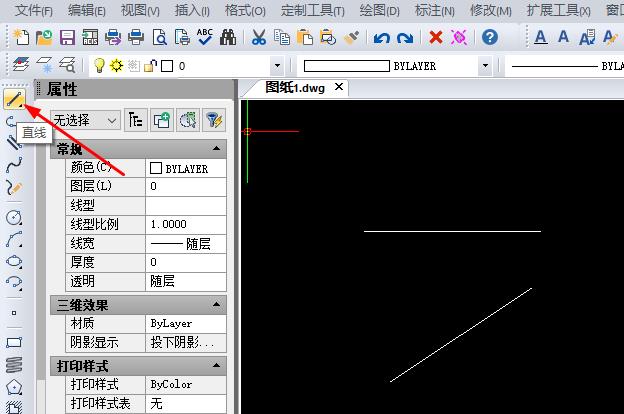Click the 厚度 value field
624x414 pixels.
[186, 262]
